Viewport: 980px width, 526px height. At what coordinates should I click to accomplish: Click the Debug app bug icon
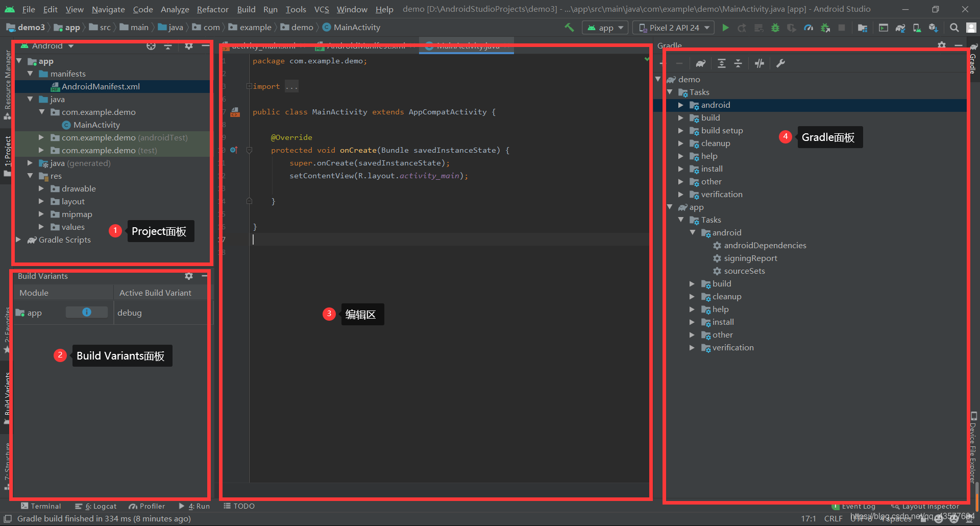click(775, 28)
